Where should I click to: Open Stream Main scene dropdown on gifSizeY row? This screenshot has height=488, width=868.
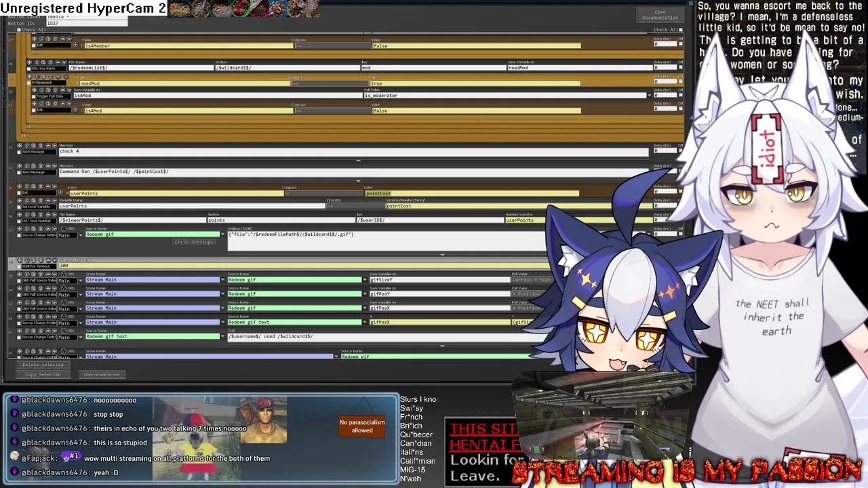[222, 280]
